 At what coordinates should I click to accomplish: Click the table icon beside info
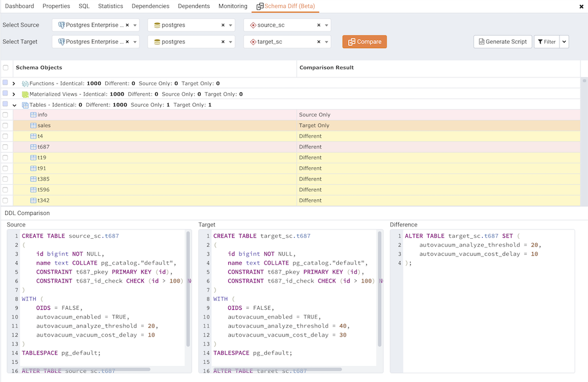[33, 115]
